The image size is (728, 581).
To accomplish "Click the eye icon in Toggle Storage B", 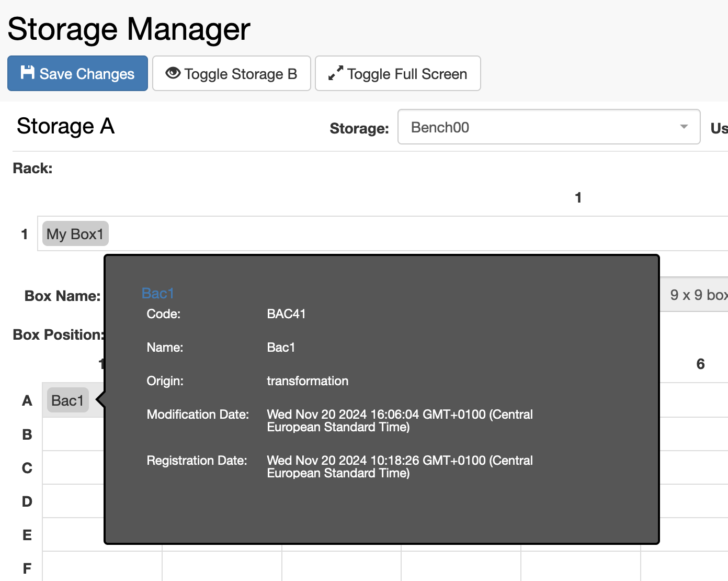I will click(x=173, y=73).
